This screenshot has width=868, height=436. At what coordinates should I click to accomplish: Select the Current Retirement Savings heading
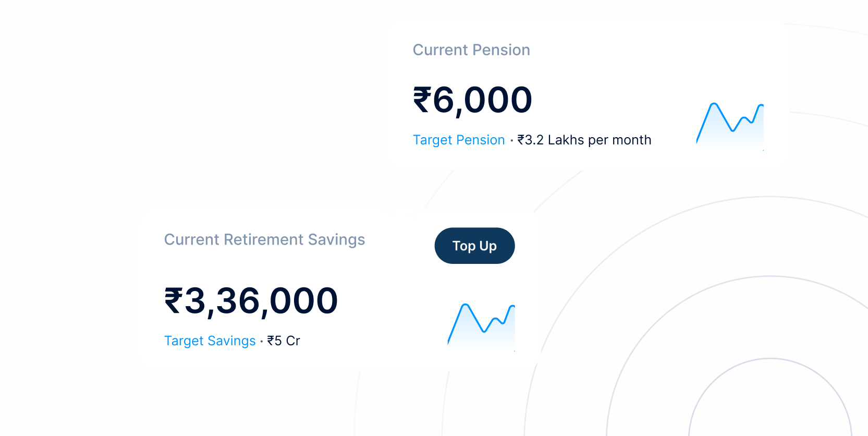[x=264, y=239]
